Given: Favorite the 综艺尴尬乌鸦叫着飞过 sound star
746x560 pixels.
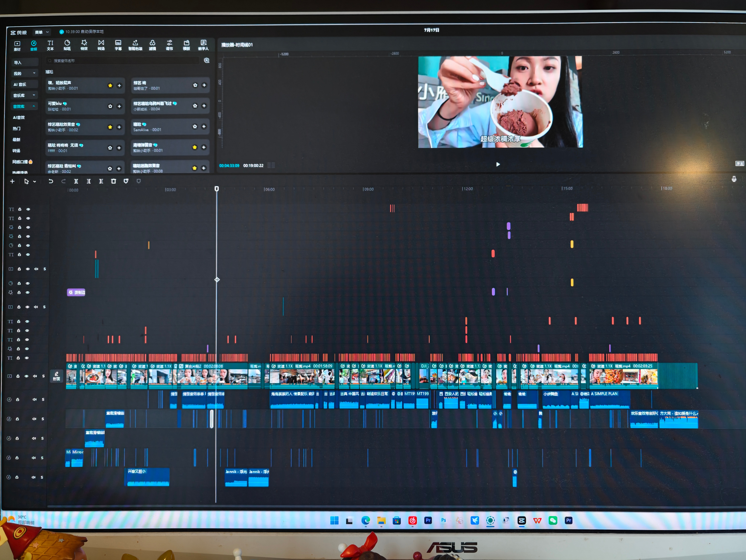Looking at the screenshot, I should tap(195, 106).
